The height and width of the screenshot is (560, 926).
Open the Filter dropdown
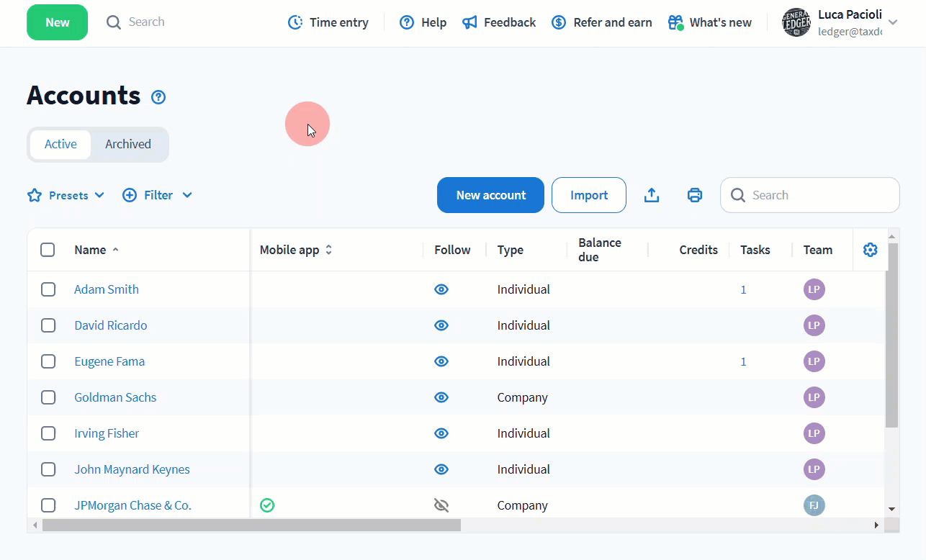coord(158,195)
